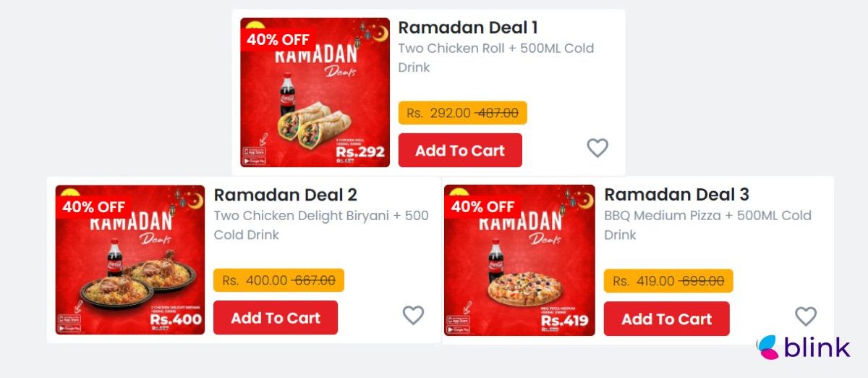Add Ramadan Deal 1 to cart

pyautogui.click(x=460, y=151)
